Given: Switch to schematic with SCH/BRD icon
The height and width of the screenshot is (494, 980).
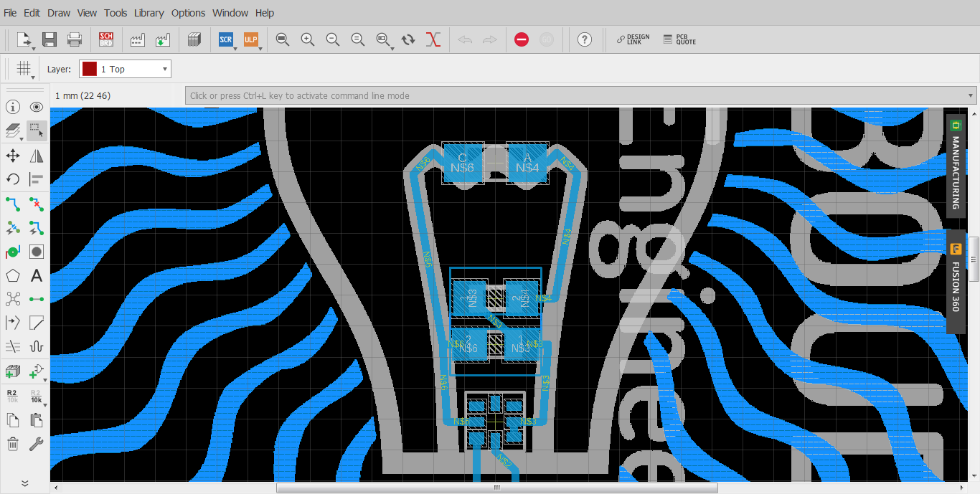Looking at the screenshot, I should [x=106, y=39].
